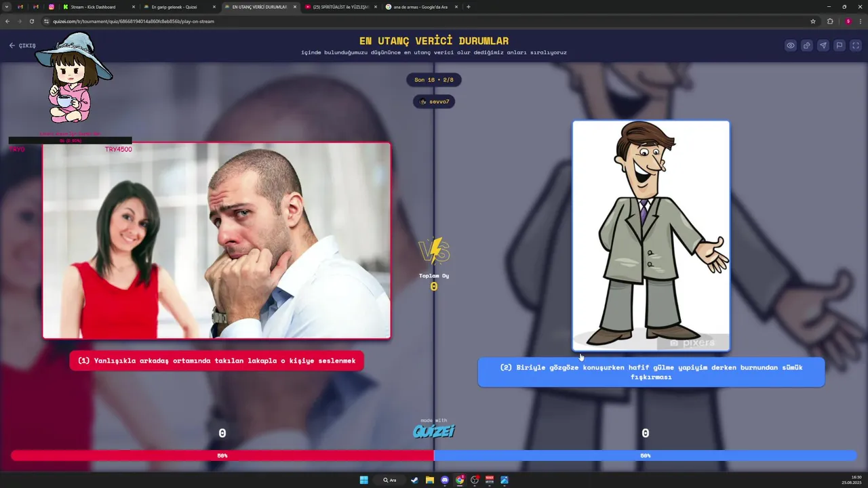Open a new browser tab
The width and height of the screenshot is (868, 488).
click(469, 7)
